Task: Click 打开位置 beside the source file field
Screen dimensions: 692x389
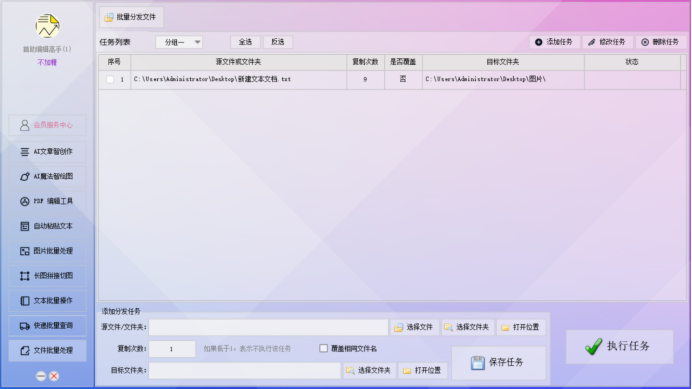Action: pyautogui.click(x=521, y=327)
